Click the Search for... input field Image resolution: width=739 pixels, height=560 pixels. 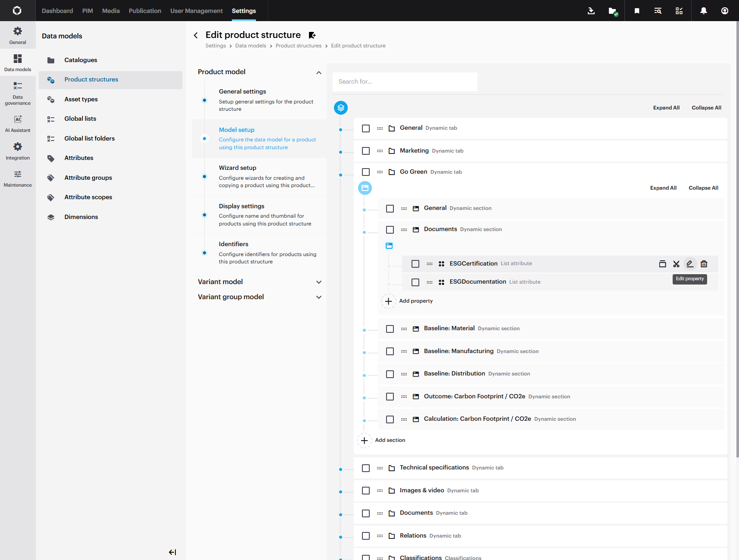click(405, 82)
